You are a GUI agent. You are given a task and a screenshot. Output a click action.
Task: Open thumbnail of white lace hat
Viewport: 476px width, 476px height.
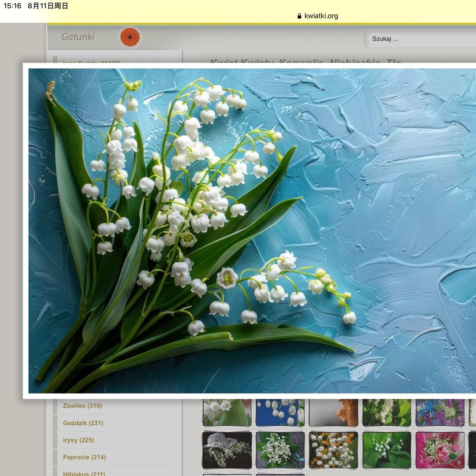coord(227,450)
